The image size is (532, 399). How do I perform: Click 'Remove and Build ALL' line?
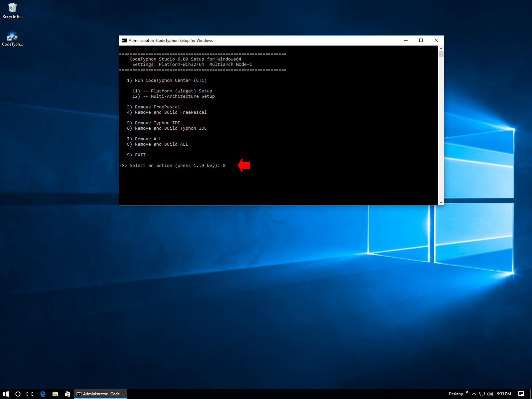157,144
